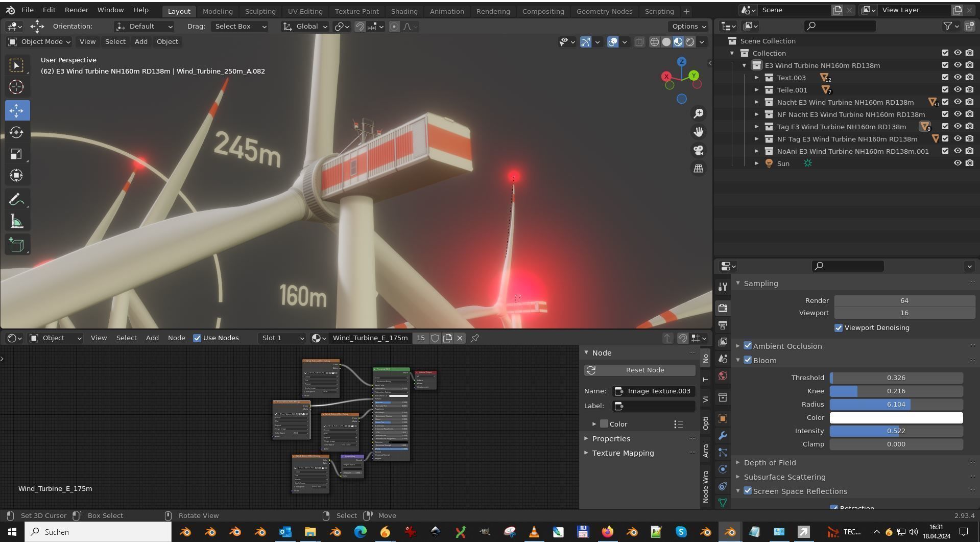Switch to the Geometry Nodes workspace tab
Image resolution: width=980 pixels, height=542 pixels.
[x=604, y=11]
